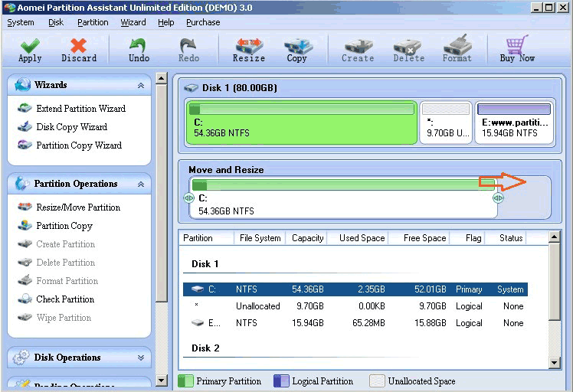This screenshot has width=573, height=392.
Task: Click the Wizards panel globe icon
Action: 22,85
